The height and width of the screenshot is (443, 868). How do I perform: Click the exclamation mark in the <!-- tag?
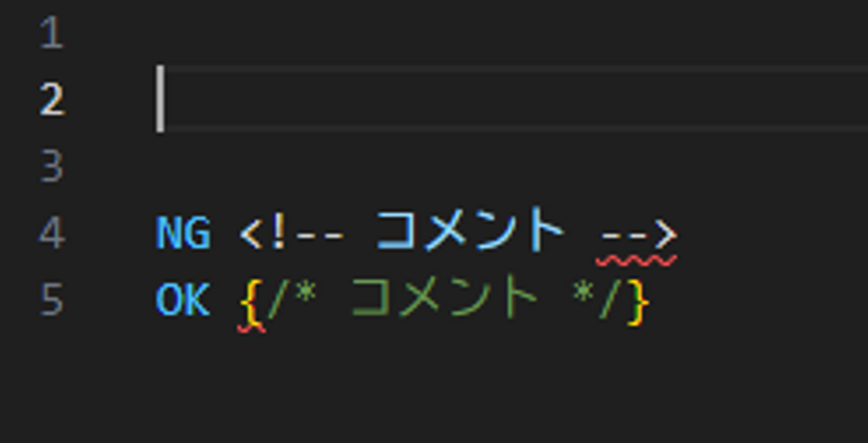click(x=278, y=233)
